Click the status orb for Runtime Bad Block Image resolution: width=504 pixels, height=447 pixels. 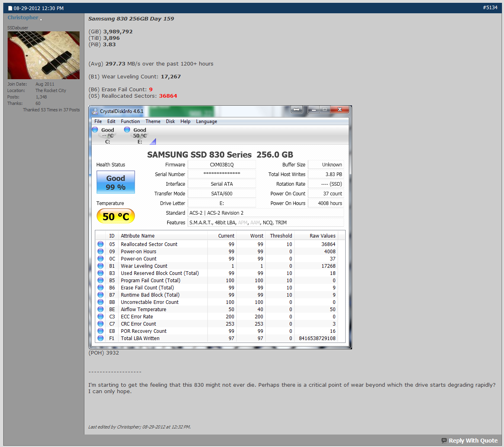coord(100,295)
